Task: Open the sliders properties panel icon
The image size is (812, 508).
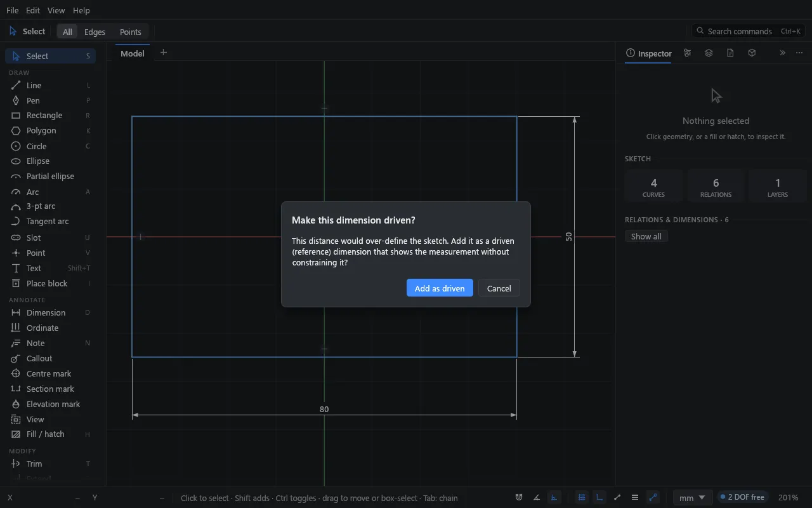Action: 687,53
